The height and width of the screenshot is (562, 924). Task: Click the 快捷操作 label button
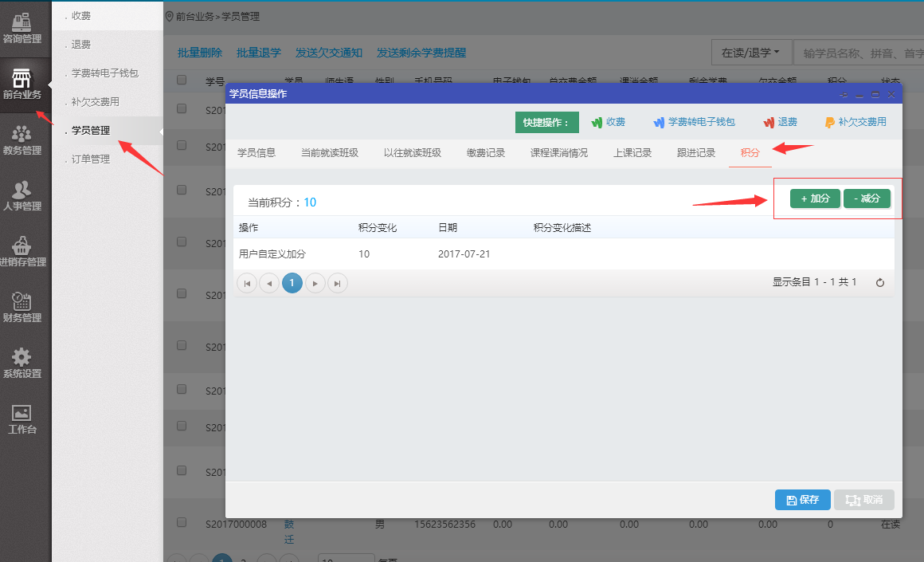coord(547,122)
